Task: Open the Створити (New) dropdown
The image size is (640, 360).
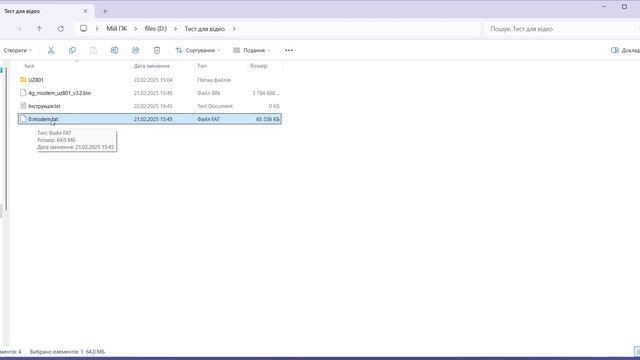Action: (18, 50)
